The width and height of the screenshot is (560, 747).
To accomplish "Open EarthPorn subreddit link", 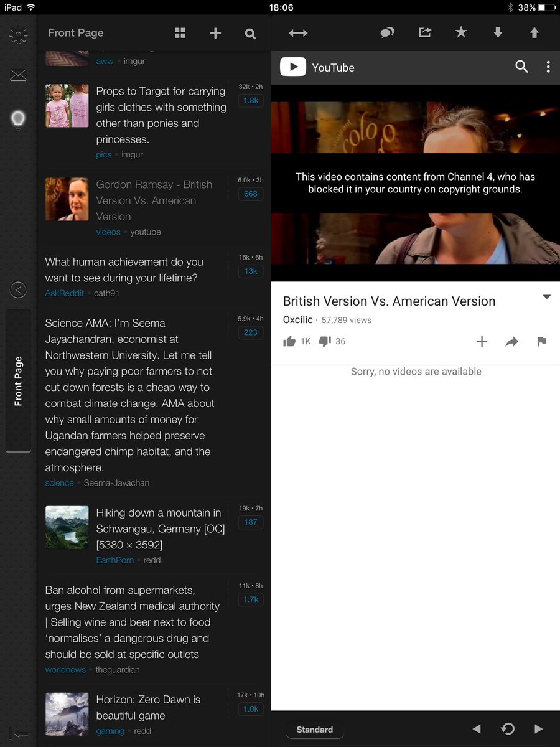I will click(x=115, y=560).
